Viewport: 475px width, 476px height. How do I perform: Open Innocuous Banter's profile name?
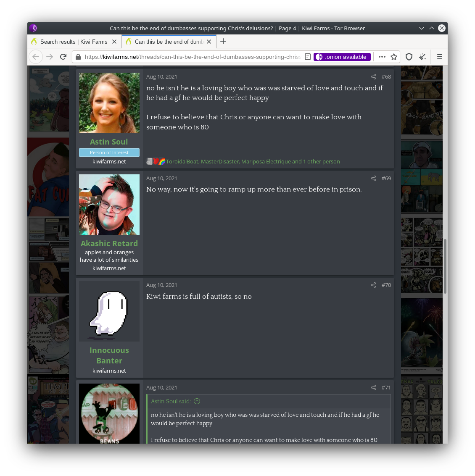[x=109, y=355]
